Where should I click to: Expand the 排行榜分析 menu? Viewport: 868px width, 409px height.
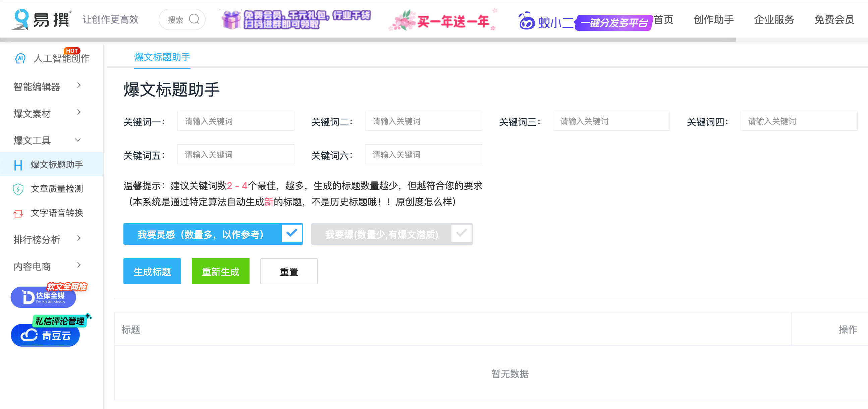click(79, 238)
